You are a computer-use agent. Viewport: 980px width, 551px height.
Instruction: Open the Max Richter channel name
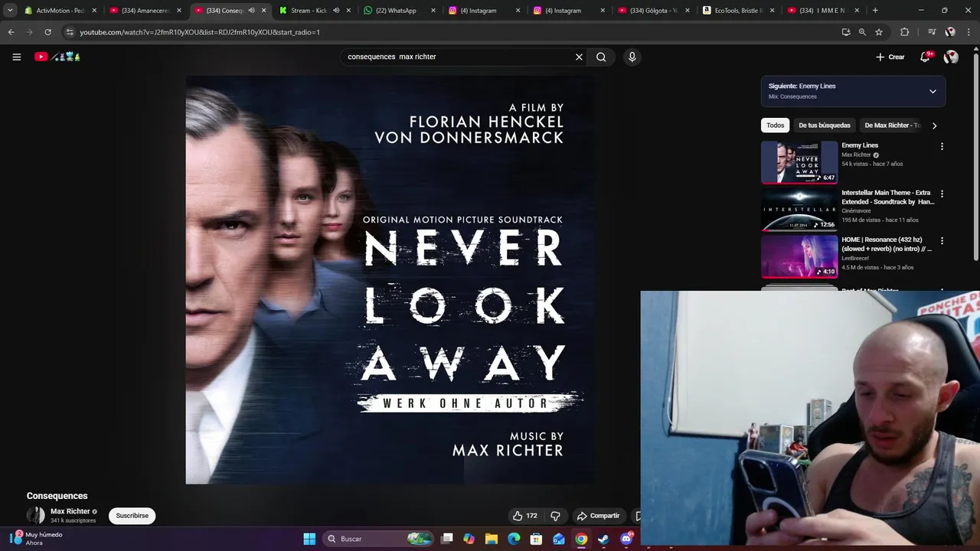point(70,511)
